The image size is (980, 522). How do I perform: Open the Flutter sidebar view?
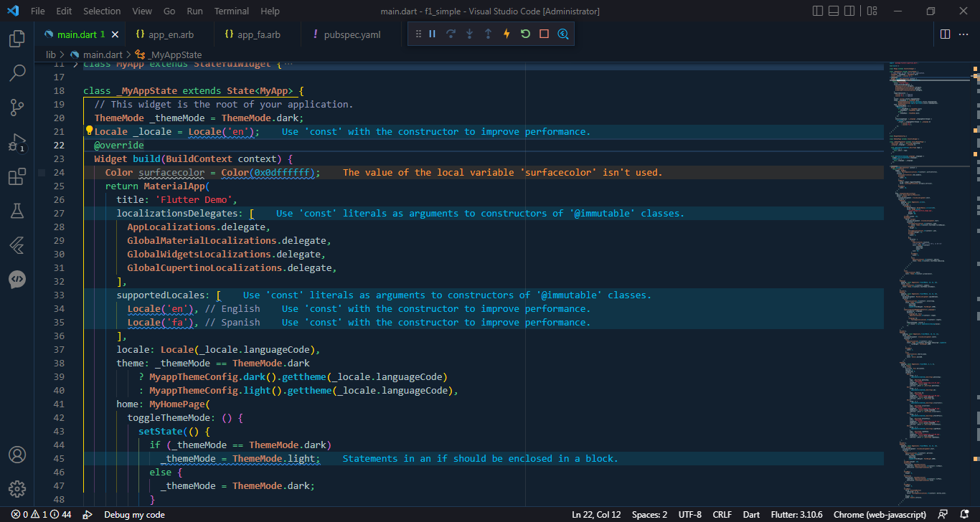(17, 245)
